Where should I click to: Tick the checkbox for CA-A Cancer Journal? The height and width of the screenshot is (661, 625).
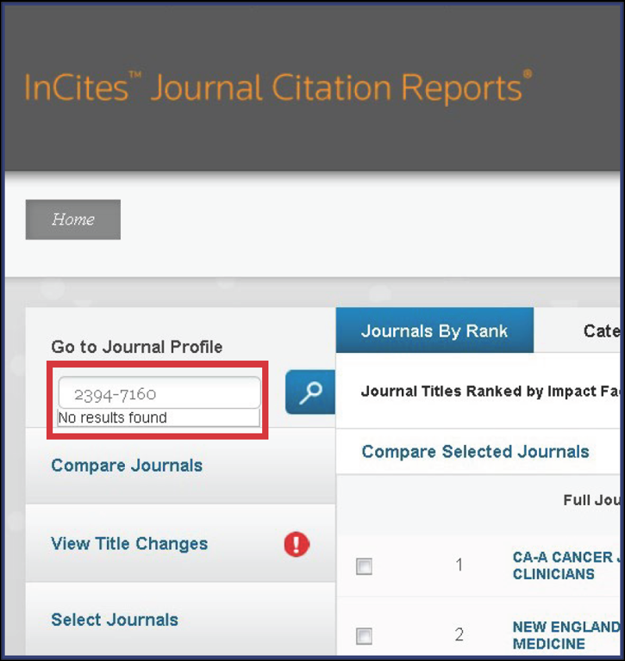[x=364, y=566]
